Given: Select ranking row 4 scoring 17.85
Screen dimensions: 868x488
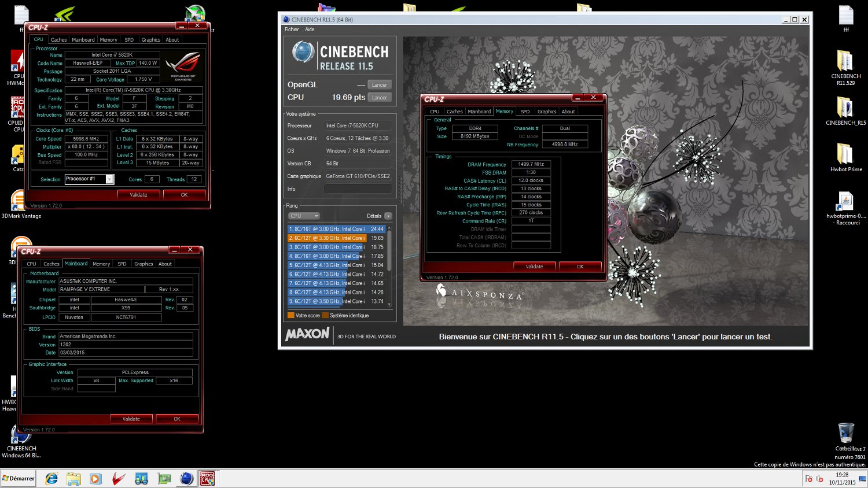Looking at the screenshot, I should click(336, 256).
